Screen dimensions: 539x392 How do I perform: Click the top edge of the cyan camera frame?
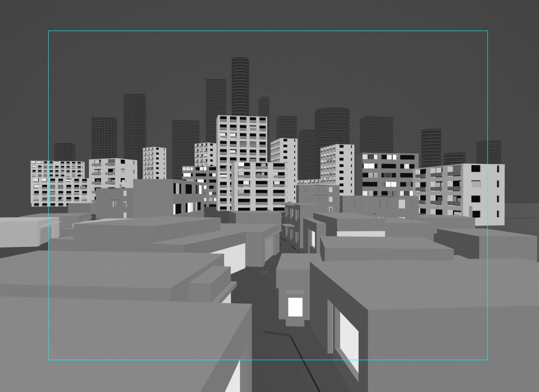point(268,31)
